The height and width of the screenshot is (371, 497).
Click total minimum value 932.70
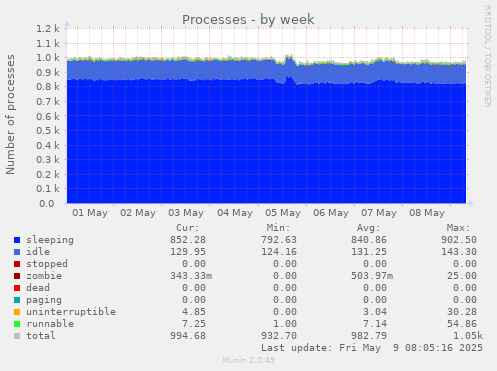coord(279,336)
